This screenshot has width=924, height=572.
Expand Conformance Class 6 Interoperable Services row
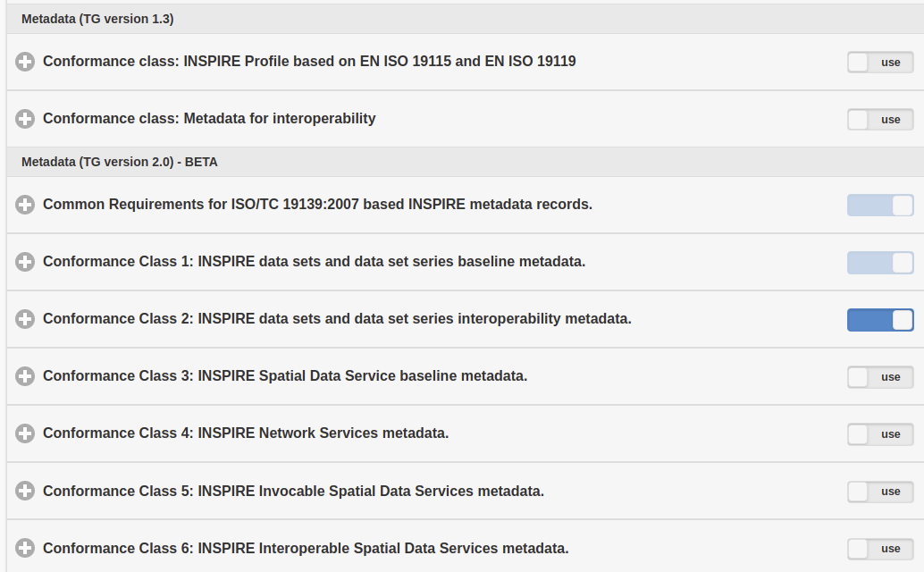[25, 548]
